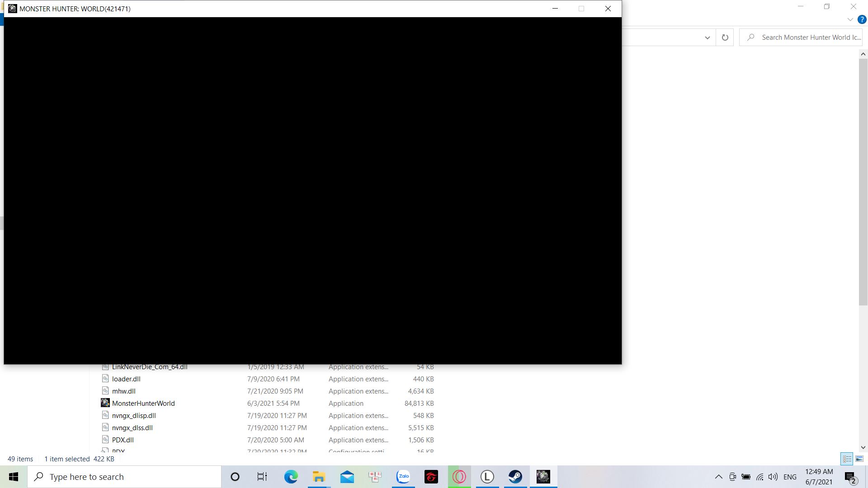Select the loader.dll file
This screenshot has width=868, height=488.
(x=126, y=379)
